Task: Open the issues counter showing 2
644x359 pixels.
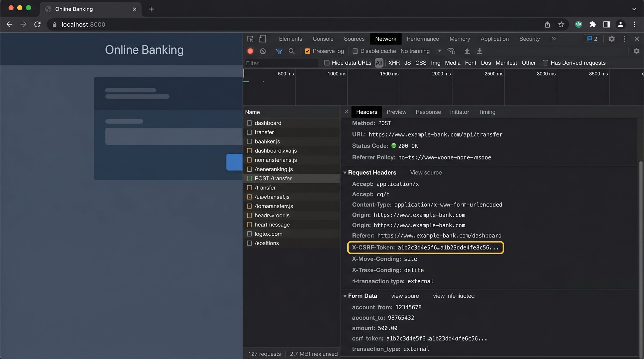Action: click(592, 39)
